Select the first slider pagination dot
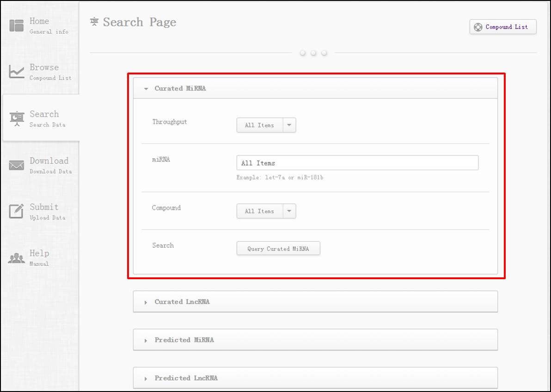Image resolution: width=551 pixels, height=392 pixels. click(x=303, y=53)
